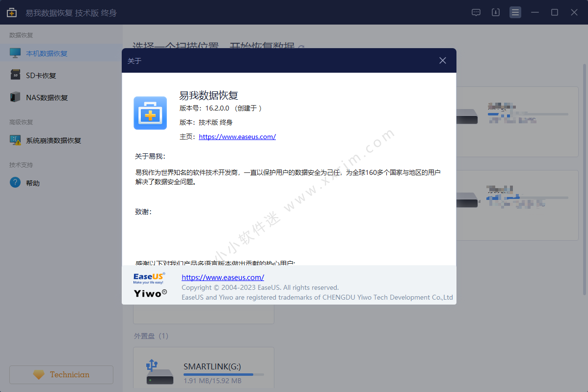
Task: Click the vertical scrollbar on right edge
Action: pyautogui.click(x=584, y=177)
